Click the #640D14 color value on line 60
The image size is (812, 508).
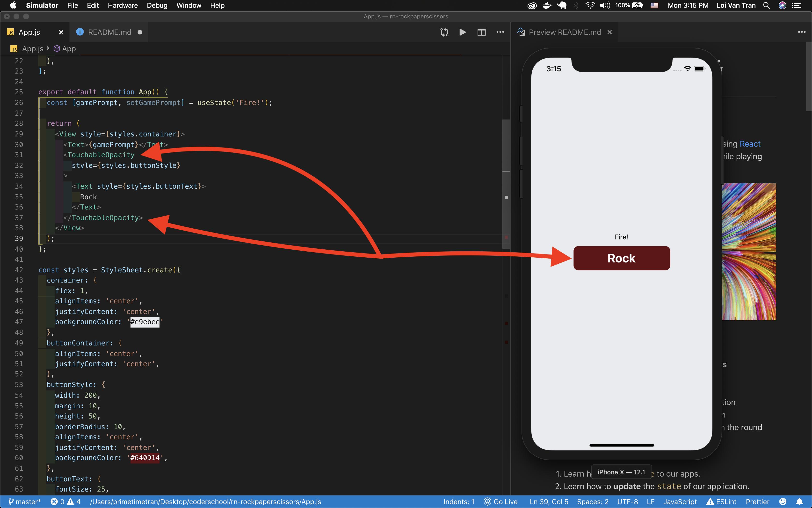(145, 458)
